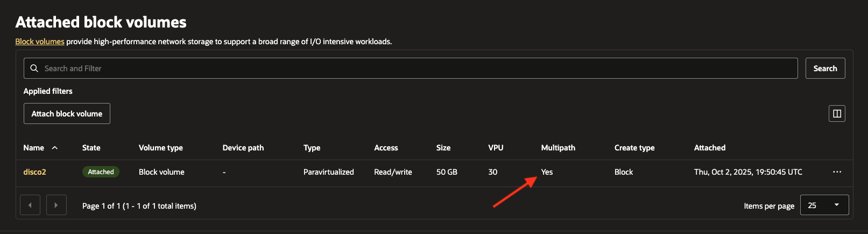
Task: Click the Attached date column header
Action: point(710,148)
